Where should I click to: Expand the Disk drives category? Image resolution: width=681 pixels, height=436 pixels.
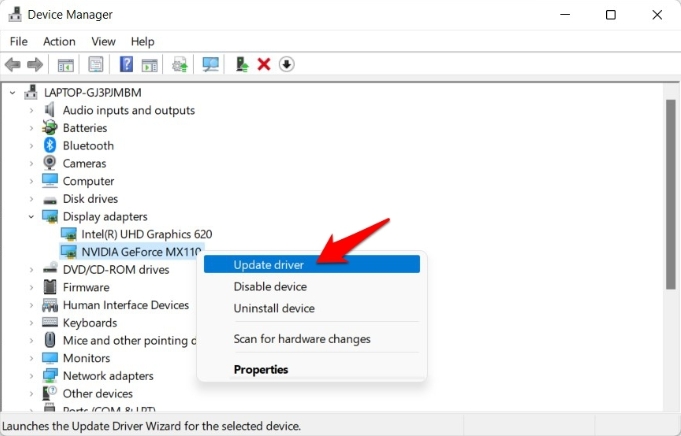click(x=31, y=199)
